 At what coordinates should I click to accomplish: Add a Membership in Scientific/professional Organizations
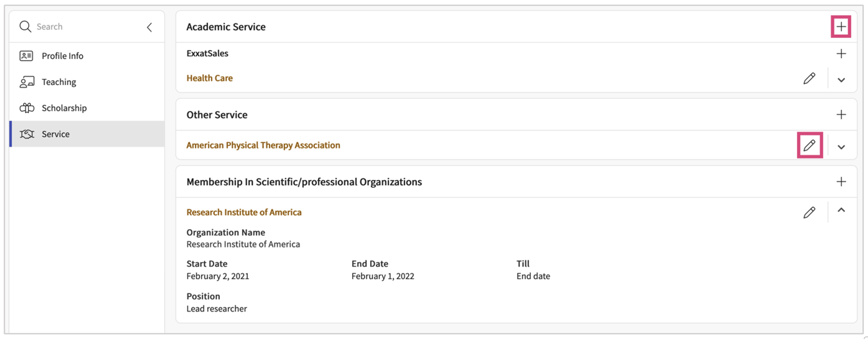(841, 182)
